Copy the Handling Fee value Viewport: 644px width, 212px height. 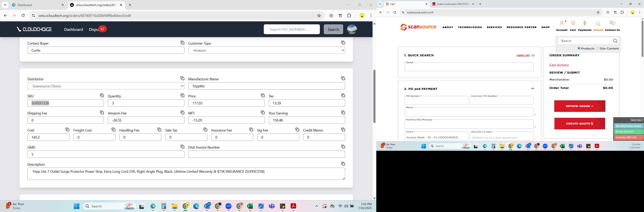[159, 130]
